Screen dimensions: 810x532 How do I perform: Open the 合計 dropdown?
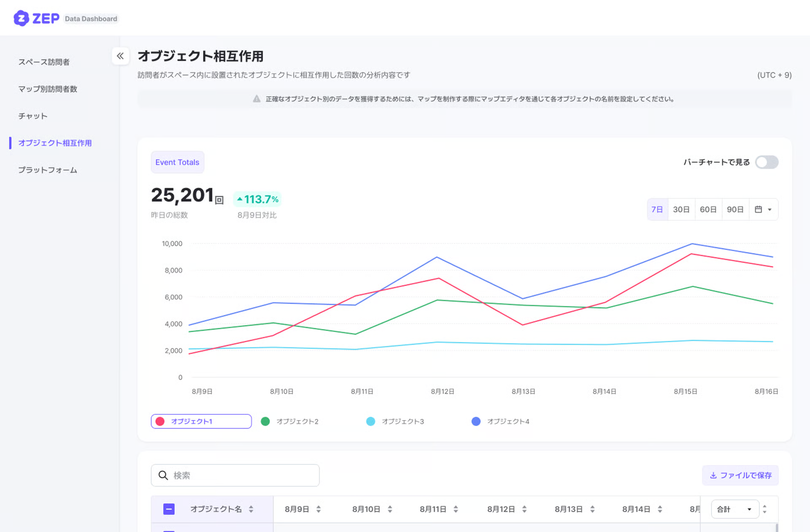pos(735,509)
